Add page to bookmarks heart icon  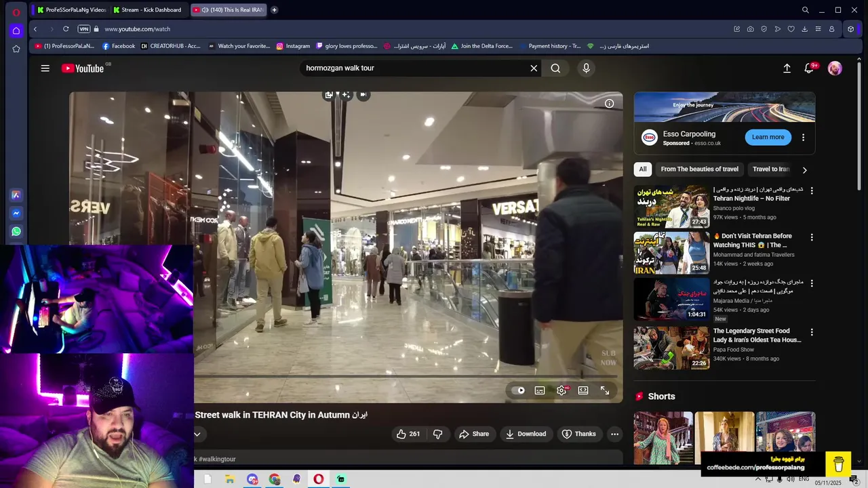[791, 29]
